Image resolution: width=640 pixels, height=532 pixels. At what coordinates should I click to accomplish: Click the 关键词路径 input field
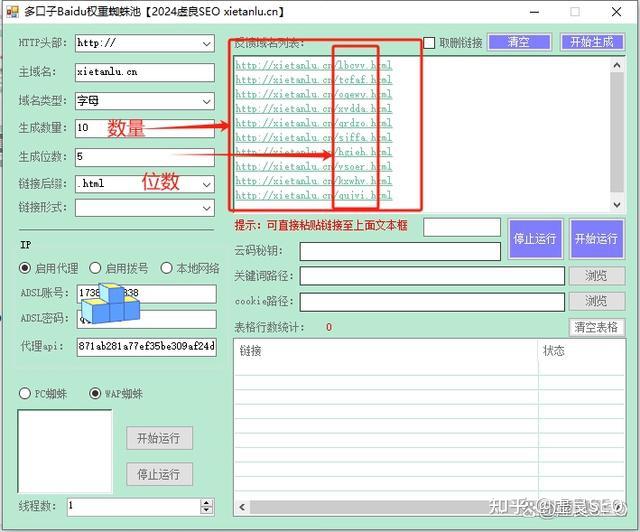click(432, 276)
